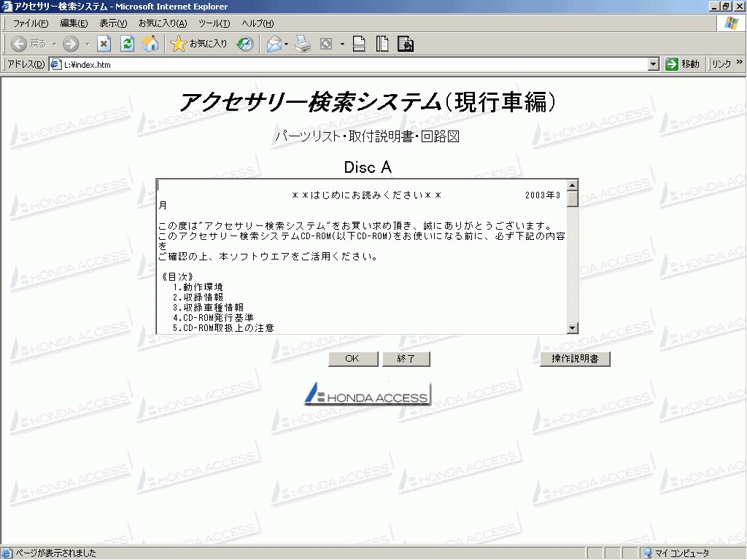Open the ツール(T) menu
Viewport: 747px width, 560px height.
pyautogui.click(x=214, y=23)
